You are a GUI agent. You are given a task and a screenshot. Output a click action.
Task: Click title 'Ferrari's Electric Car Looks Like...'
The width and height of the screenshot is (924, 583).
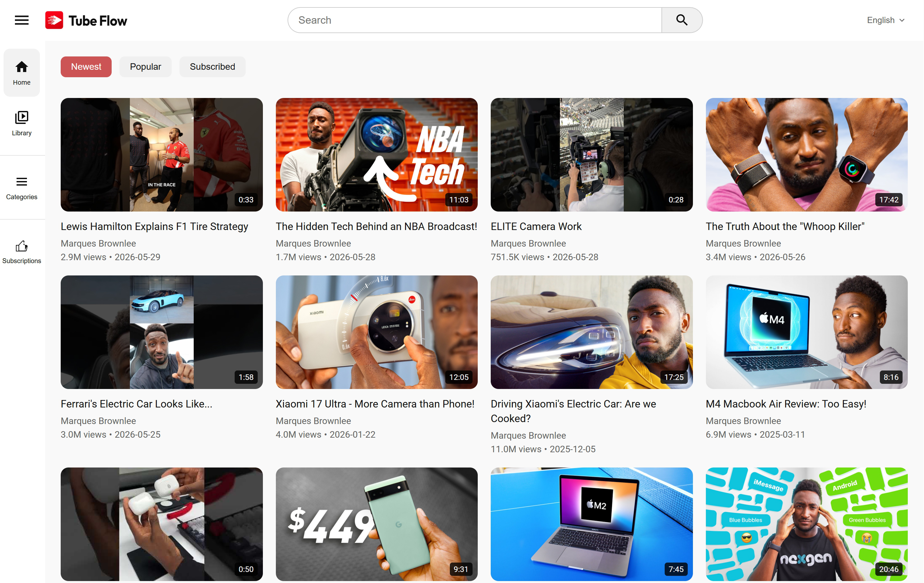[136, 404]
